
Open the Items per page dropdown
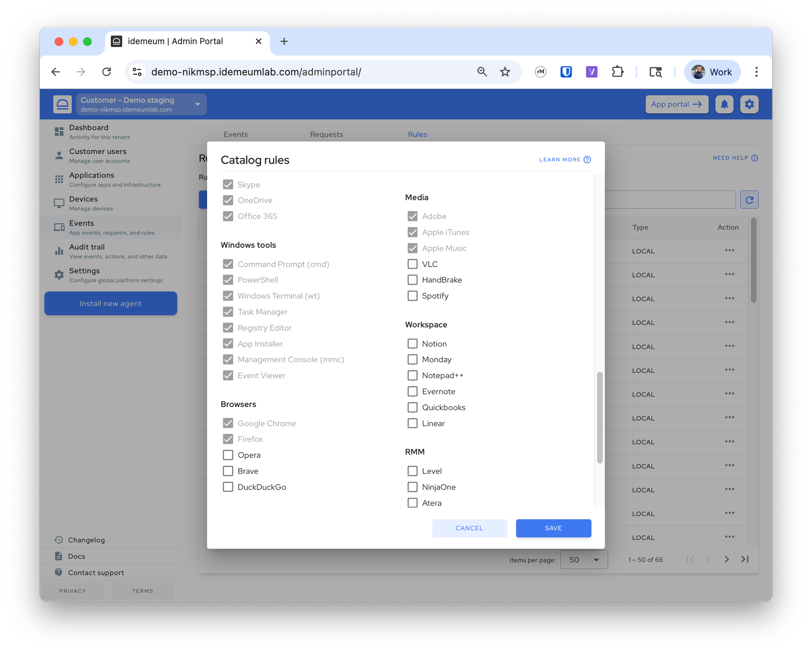coord(584,559)
